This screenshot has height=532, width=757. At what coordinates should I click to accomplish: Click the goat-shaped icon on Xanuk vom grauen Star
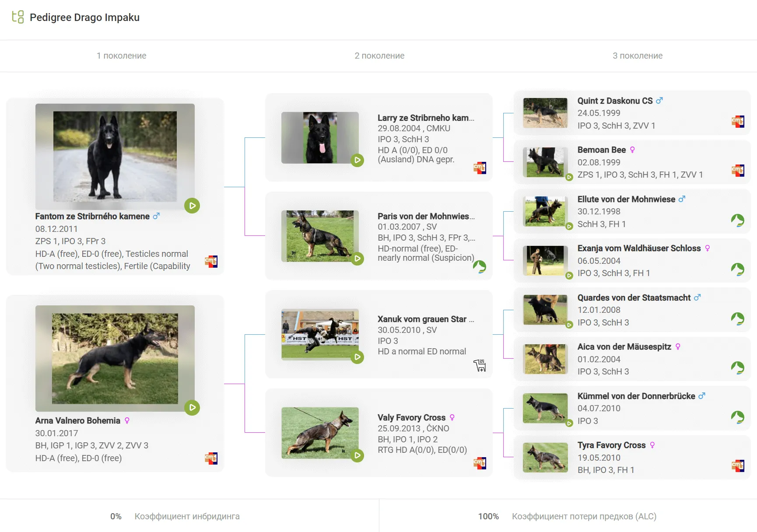(480, 365)
